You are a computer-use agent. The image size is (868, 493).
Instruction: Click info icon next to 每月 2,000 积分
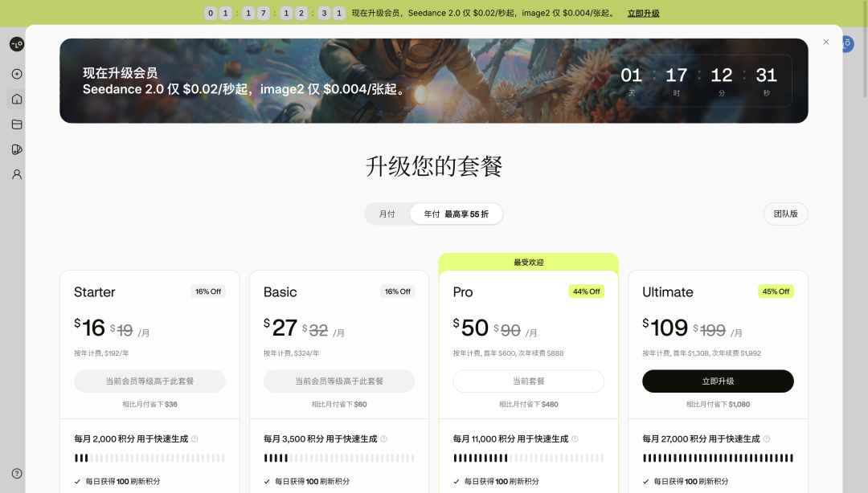(x=194, y=438)
